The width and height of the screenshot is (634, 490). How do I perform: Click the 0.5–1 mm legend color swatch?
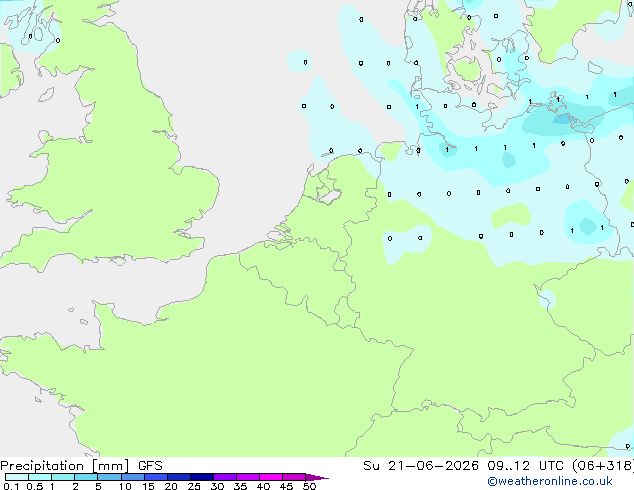(40, 477)
